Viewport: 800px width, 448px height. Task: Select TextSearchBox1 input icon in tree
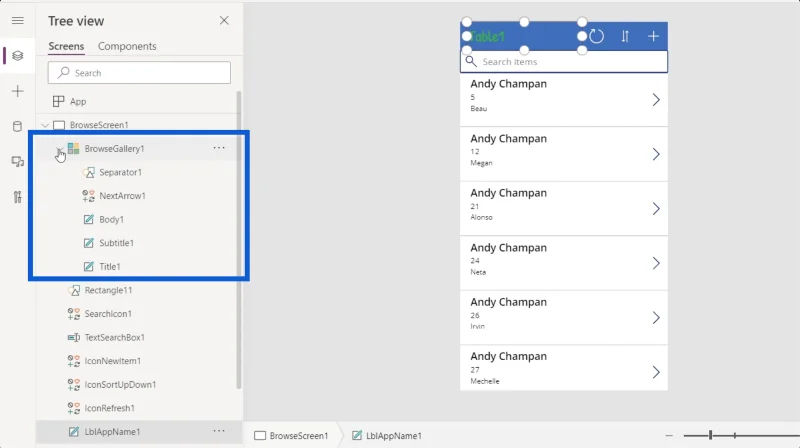pyautogui.click(x=73, y=337)
